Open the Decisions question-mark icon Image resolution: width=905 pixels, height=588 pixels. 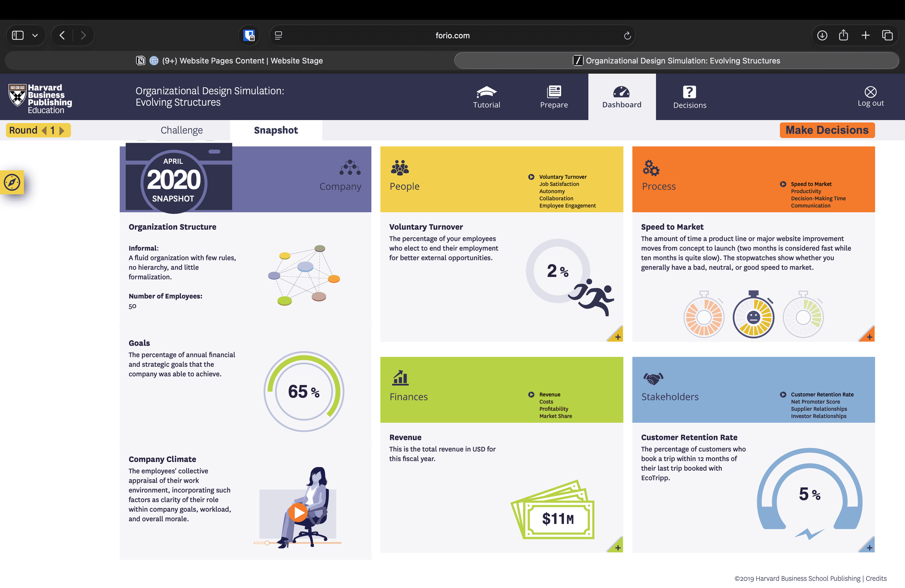(689, 92)
